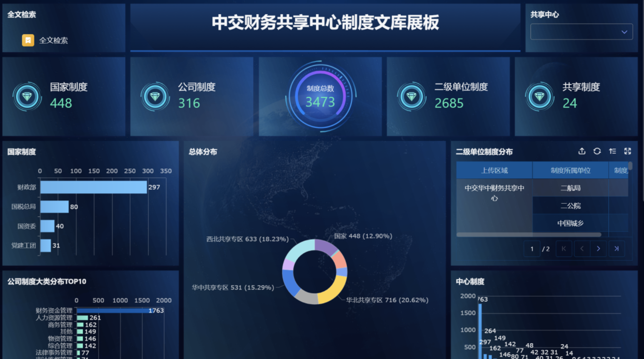Click the grey donut segment at the bottom
The height and width of the screenshot is (359, 644).
pyautogui.click(x=307, y=297)
